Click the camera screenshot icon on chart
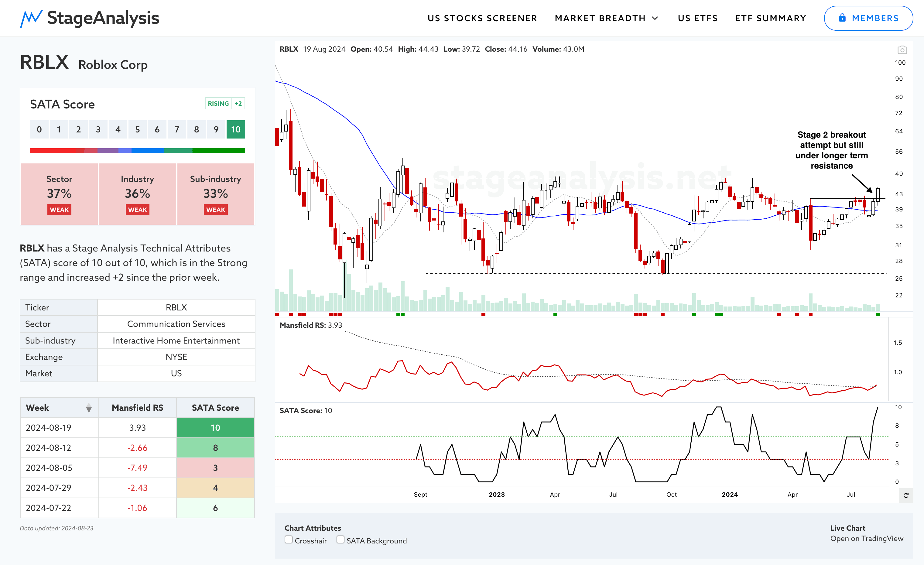Viewport: 924px width, 565px height. pos(902,50)
